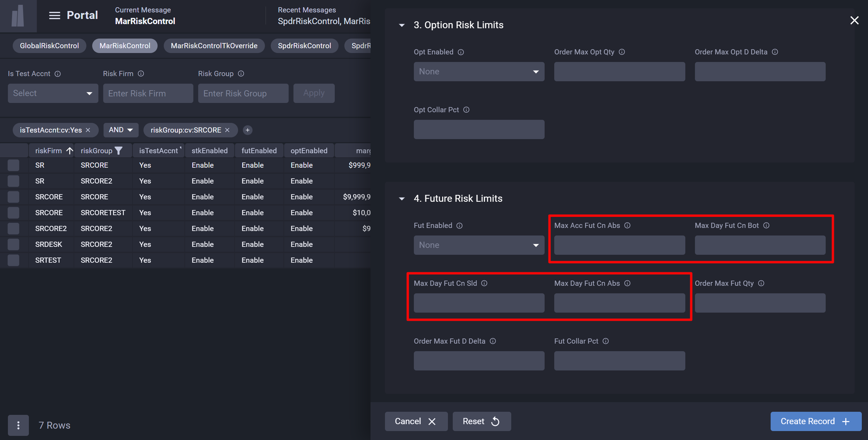Open the hamburger menu next to Portal
Viewport: 868px width, 440px height.
[54, 15]
